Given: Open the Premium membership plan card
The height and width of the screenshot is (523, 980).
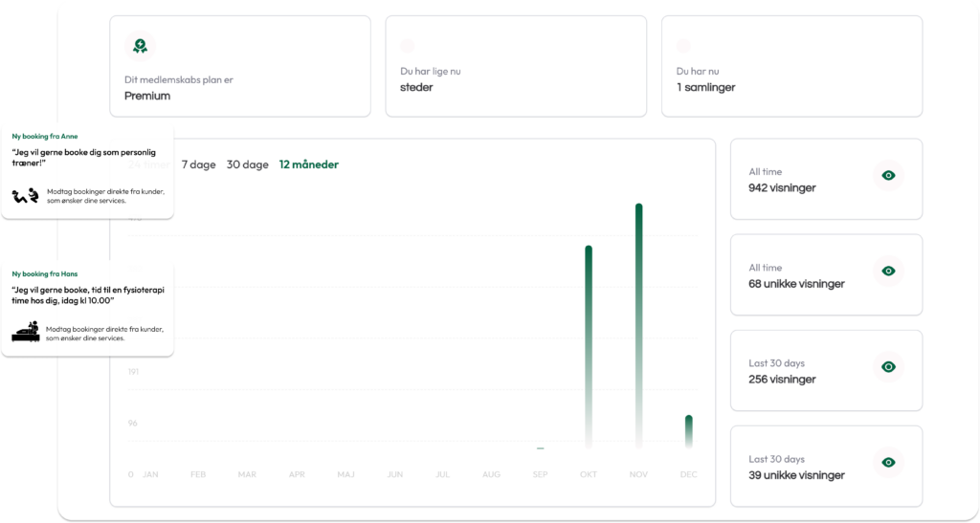Looking at the screenshot, I should coord(240,66).
